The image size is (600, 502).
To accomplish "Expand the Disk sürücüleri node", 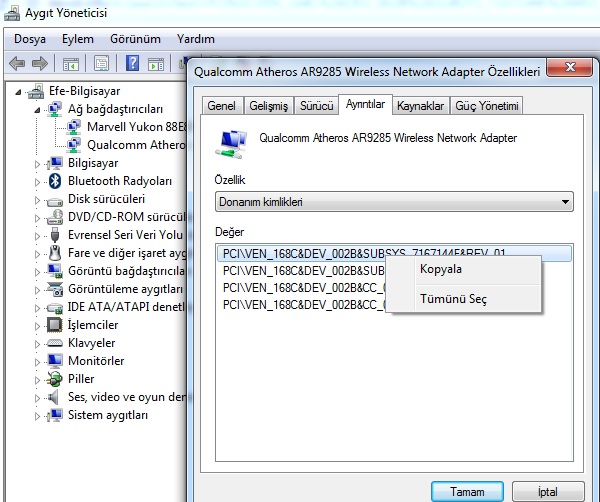I will (x=37, y=200).
